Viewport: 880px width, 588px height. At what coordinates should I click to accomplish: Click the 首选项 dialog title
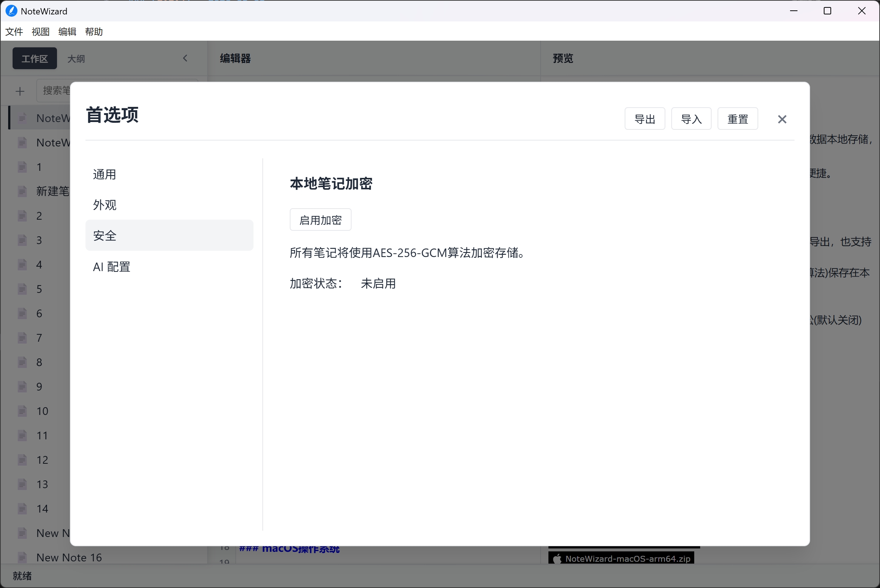[x=112, y=115]
